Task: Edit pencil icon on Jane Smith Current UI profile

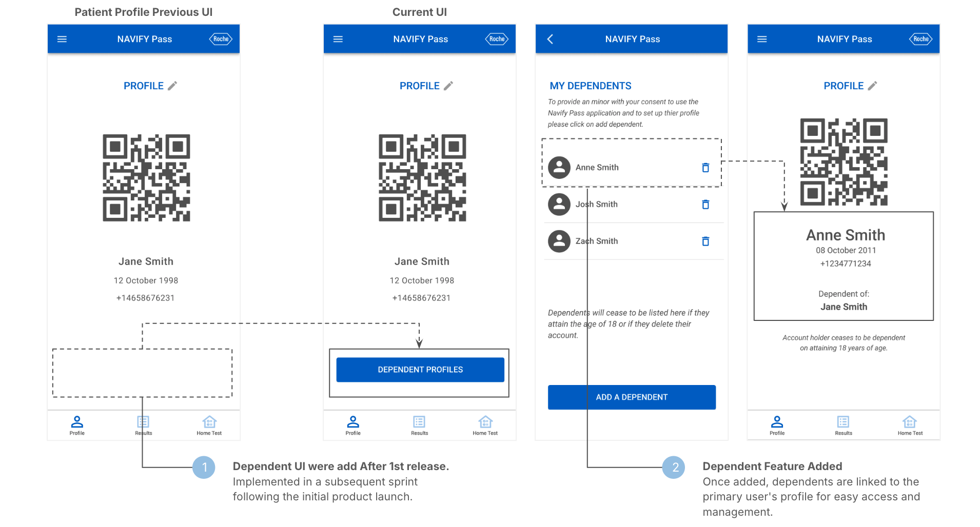Action: [448, 86]
